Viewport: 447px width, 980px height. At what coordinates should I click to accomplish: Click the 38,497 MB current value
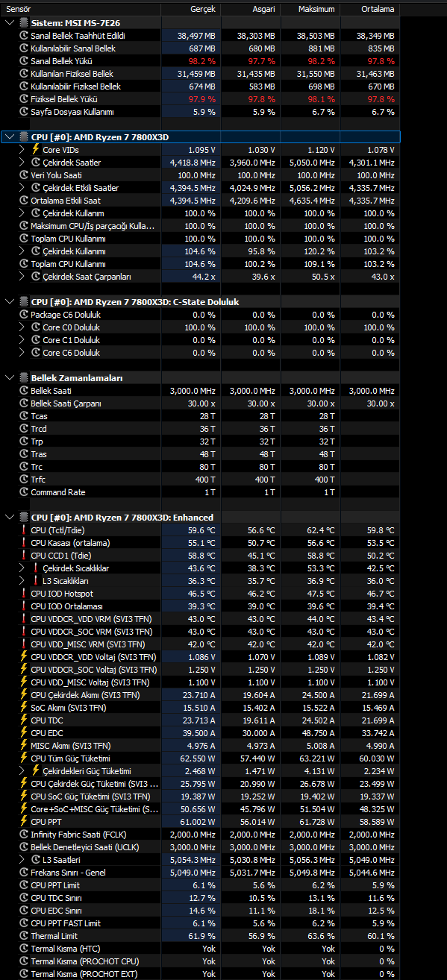[196, 36]
